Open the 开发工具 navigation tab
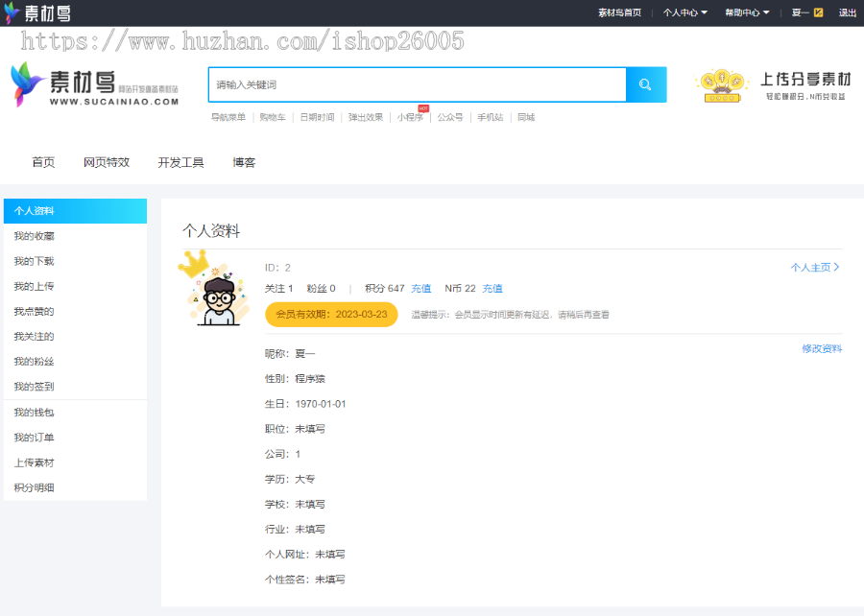This screenshot has height=616, width=864. coord(180,162)
